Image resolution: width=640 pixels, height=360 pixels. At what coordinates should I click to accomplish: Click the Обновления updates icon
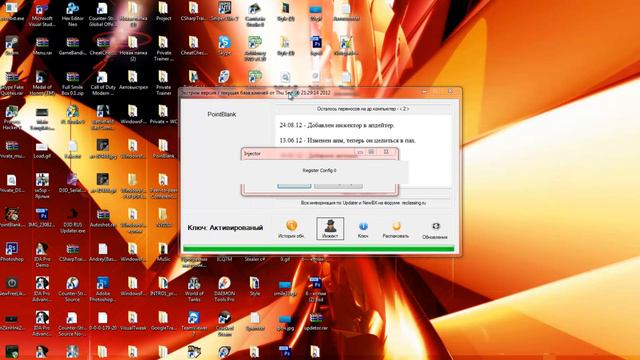pos(435,230)
